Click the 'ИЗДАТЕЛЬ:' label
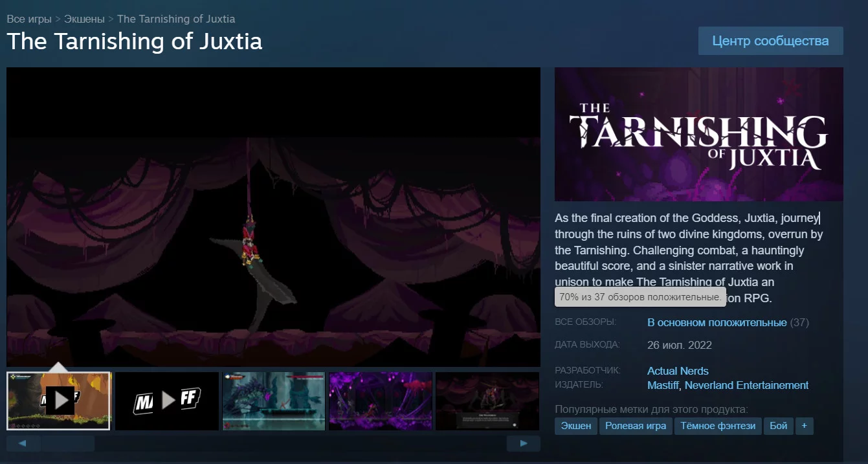 [x=579, y=384]
